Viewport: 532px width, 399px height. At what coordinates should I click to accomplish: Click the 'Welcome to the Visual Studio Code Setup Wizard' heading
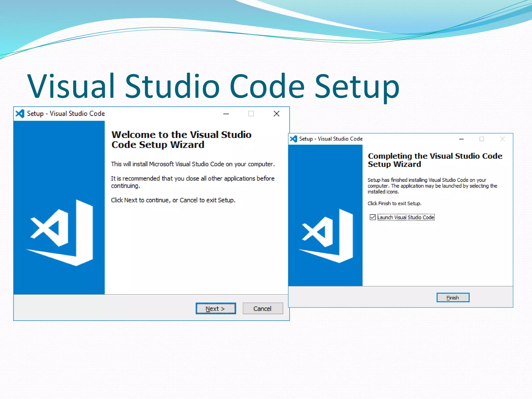(181, 139)
